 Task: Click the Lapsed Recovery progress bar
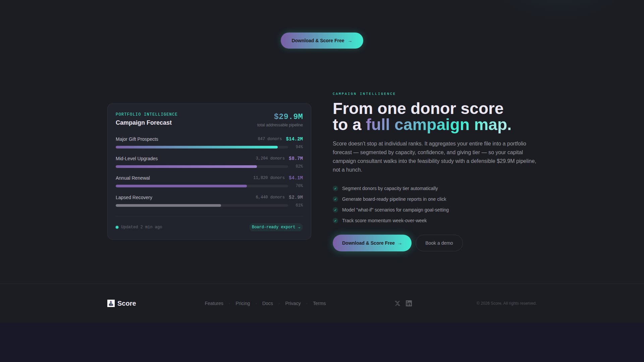pyautogui.click(x=202, y=205)
